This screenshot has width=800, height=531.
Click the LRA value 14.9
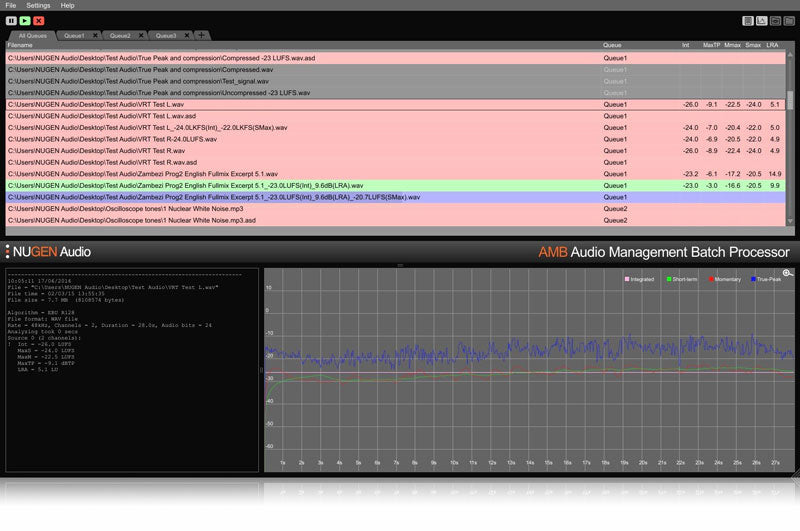pyautogui.click(x=775, y=174)
